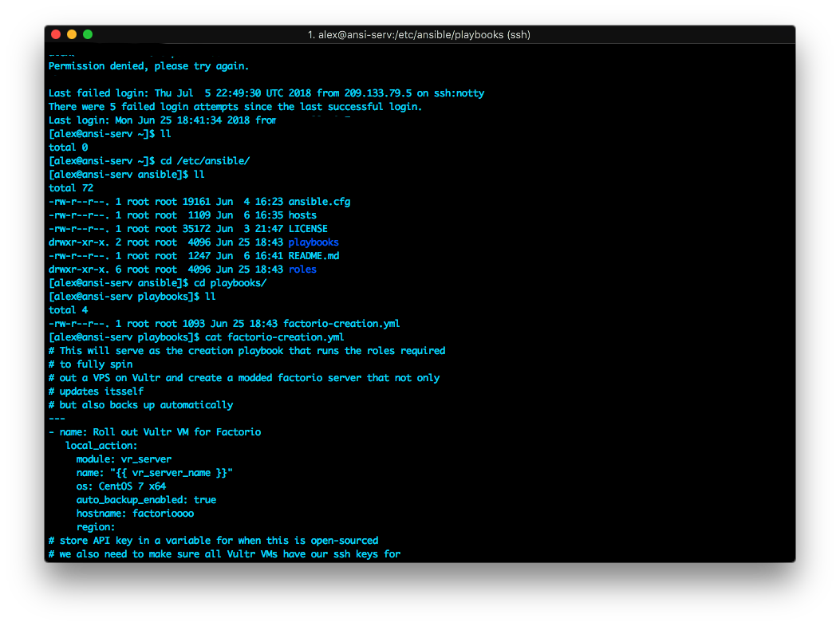Click the 'cd /etc/ansible/' command line
Image resolution: width=840 pixels, height=626 pixels.
(x=149, y=161)
